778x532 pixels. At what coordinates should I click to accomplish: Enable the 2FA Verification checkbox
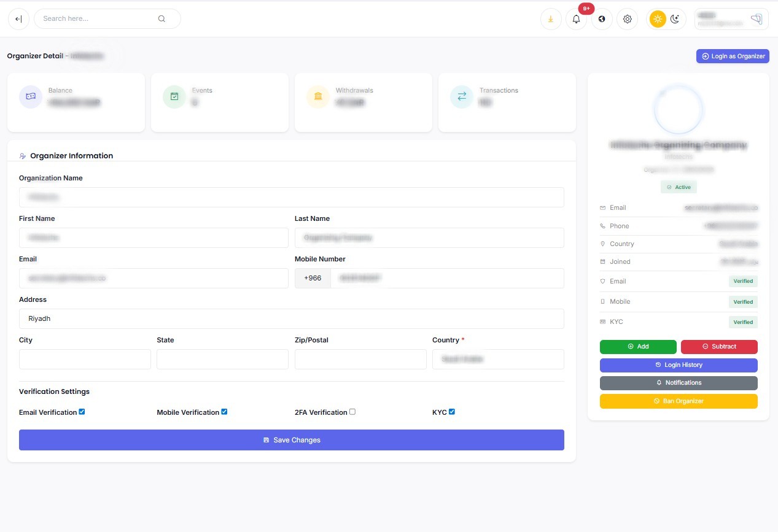[x=352, y=412]
